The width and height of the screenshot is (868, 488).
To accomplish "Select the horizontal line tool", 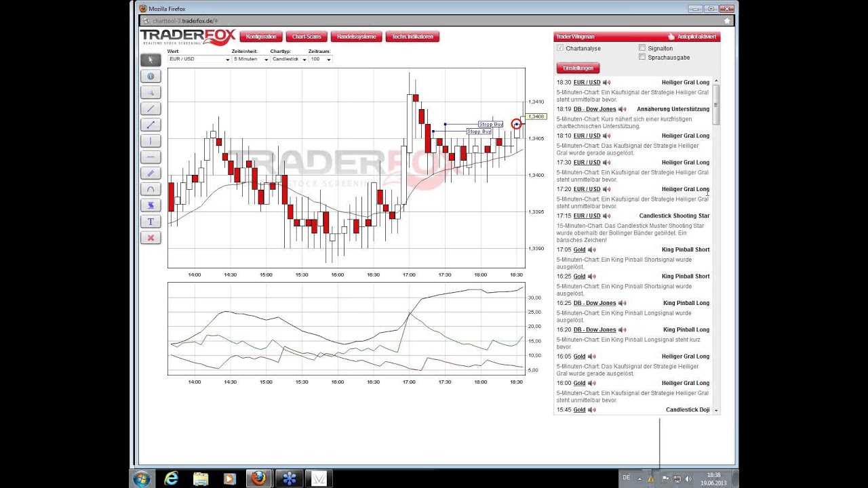I will (x=151, y=157).
